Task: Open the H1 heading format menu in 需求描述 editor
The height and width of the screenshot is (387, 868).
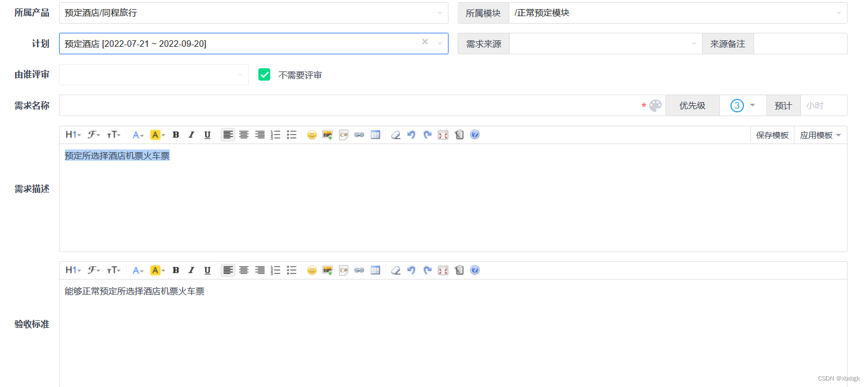Action: (x=73, y=135)
